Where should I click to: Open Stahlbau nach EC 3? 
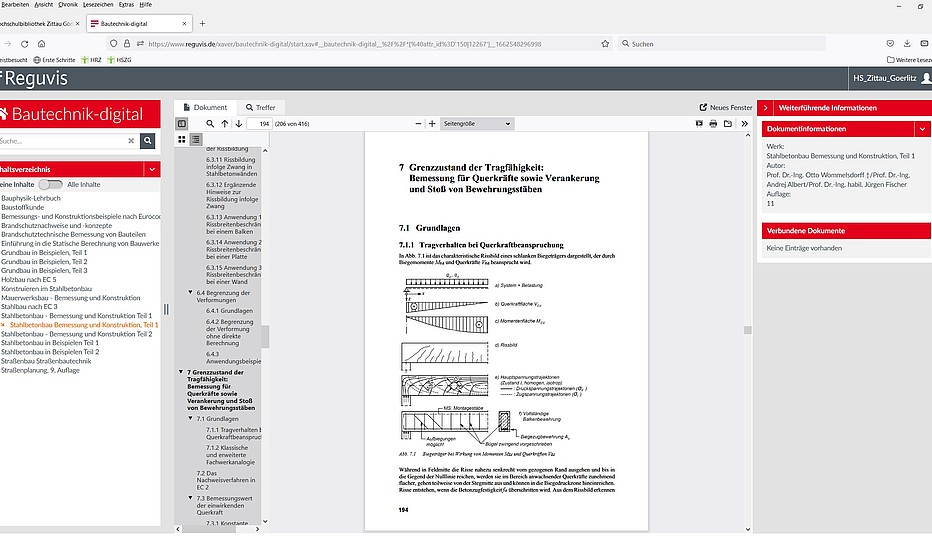tap(29, 307)
